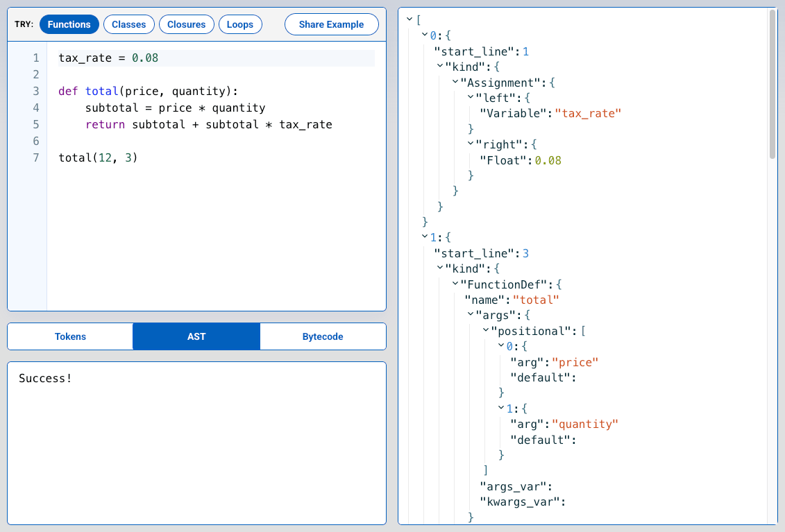Image resolution: width=785 pixels, height=532 pixels.
Task: Click the "quantity" arg value
Action: click(584, 424)
